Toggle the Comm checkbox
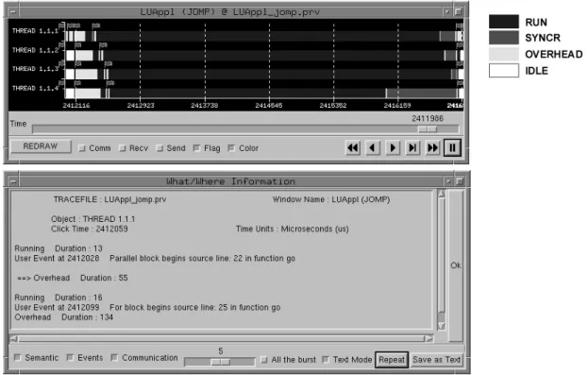This screenshot has height=375, width=588. pos(82,148)
